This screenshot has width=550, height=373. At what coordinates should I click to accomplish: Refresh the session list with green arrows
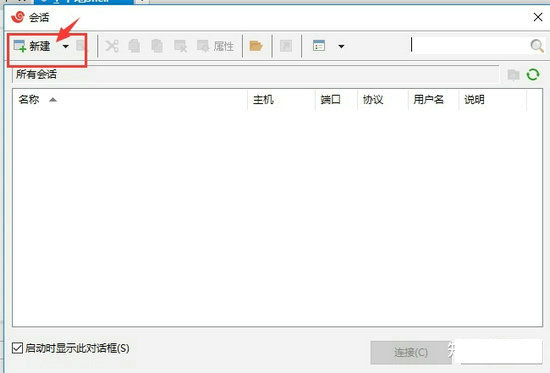pos(533,74)
